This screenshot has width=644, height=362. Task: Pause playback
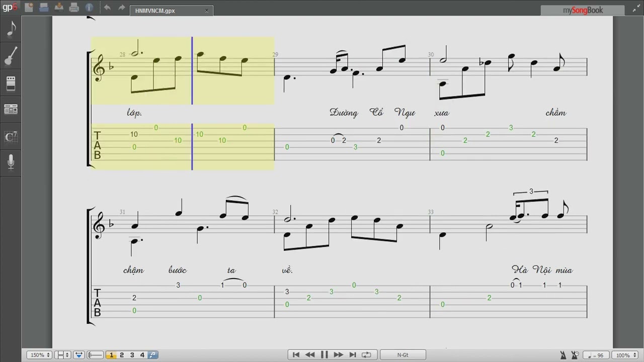tap(324, 355)
